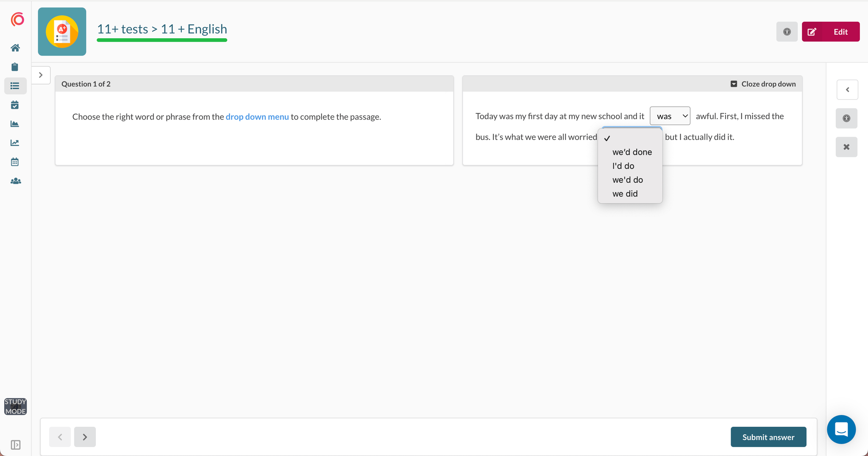Screen dimensions: 868x456
Task: Go to next question with arrow
Action: click(x=85, y=437)
